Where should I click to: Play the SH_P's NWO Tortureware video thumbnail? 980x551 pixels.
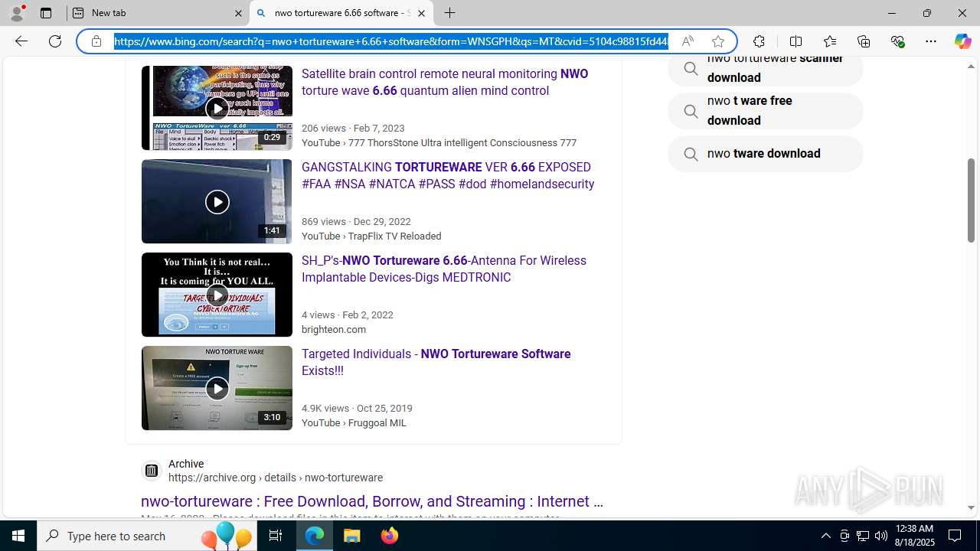[217, 295]
